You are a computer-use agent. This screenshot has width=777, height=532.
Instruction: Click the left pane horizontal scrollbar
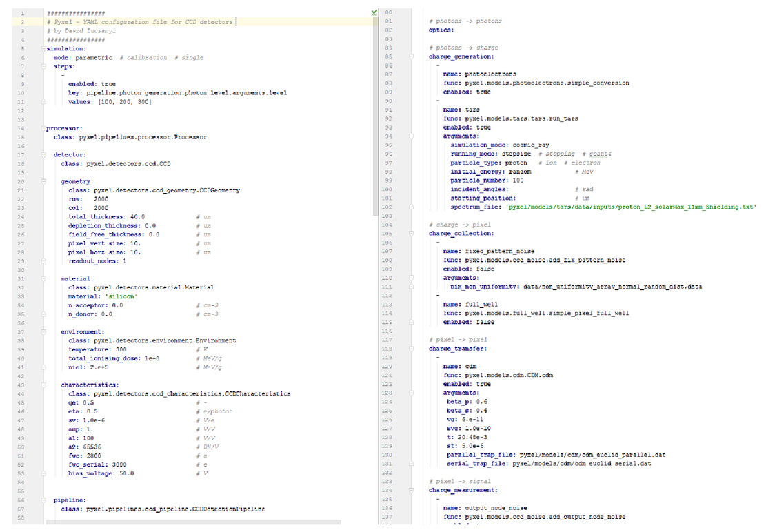pos(194,522)
